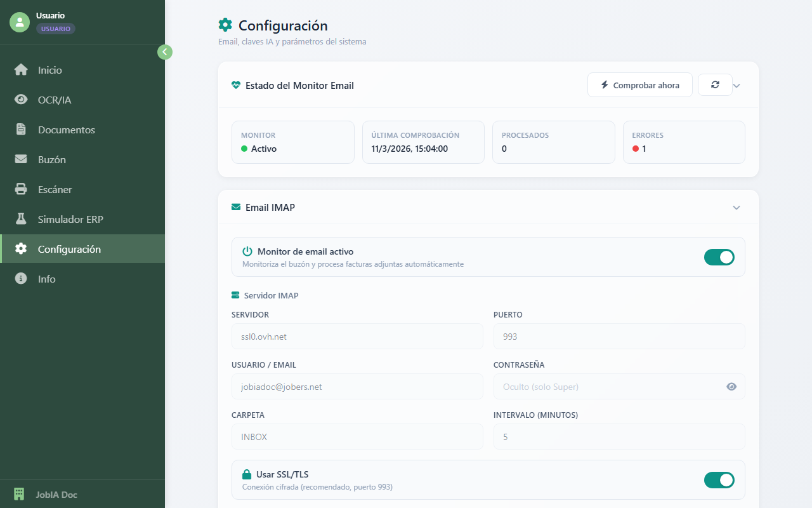The height and width of the screenshot is (508, 812).
Task: Turn off the Usar SSL/TLS toggle
Action: [719, 480]
